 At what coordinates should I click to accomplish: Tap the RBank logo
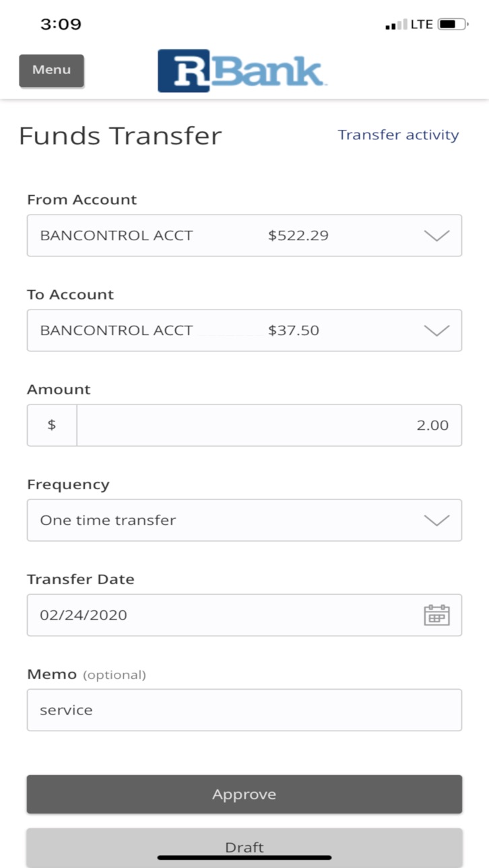242,71
